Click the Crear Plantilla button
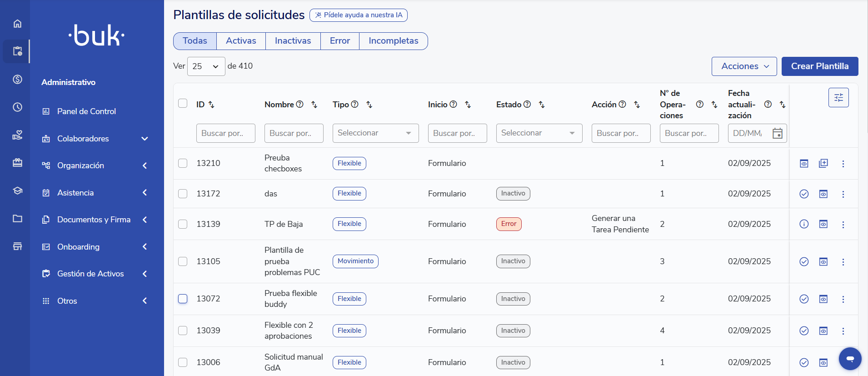This screenshot has height=376, width=868. pos(819,66)
